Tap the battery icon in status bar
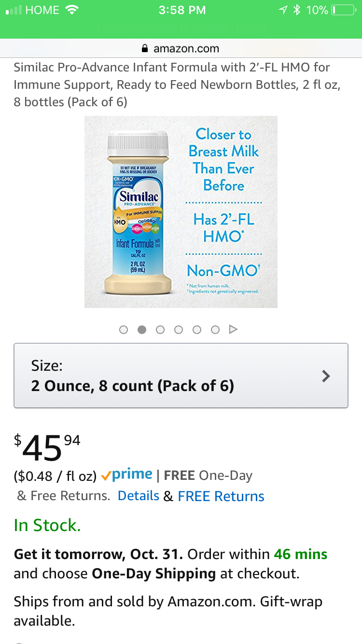Image resolution: width=362 pixels, height=644 pixels. pyautogui.click(x=345, y=10)
